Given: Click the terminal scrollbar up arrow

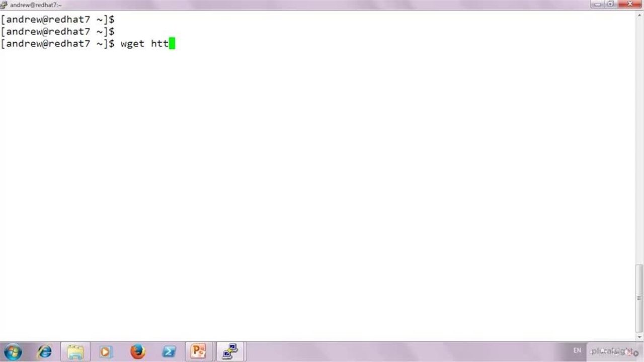Looking at the screenshot, I should [x=639, y=15].
